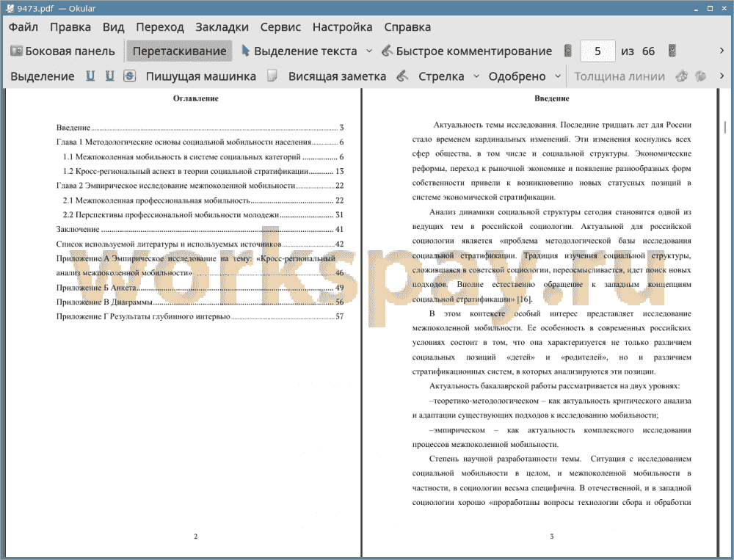The image size is (734, 560).
Task: Go to previous page using the icon before the page field
Action: click(x=568, y=51)
